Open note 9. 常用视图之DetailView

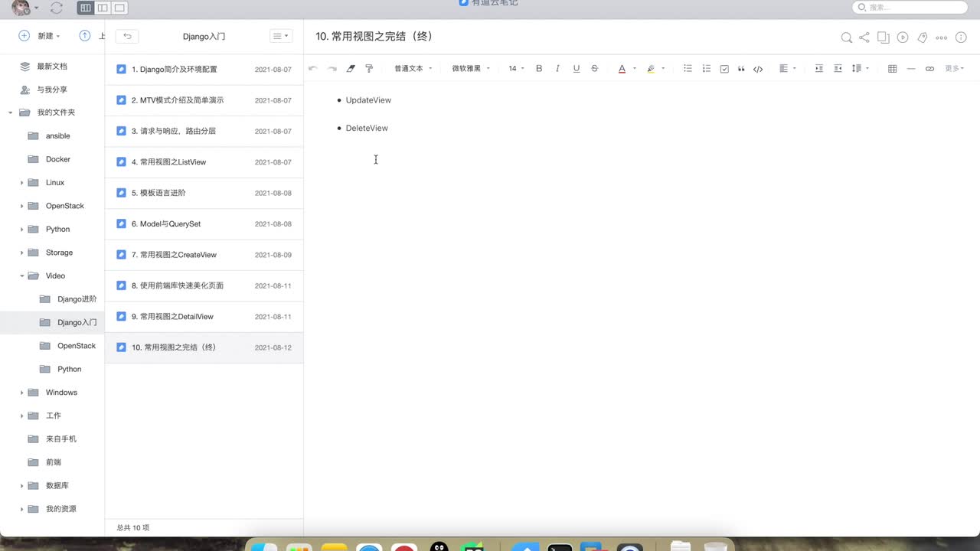(x=204, y=317)
